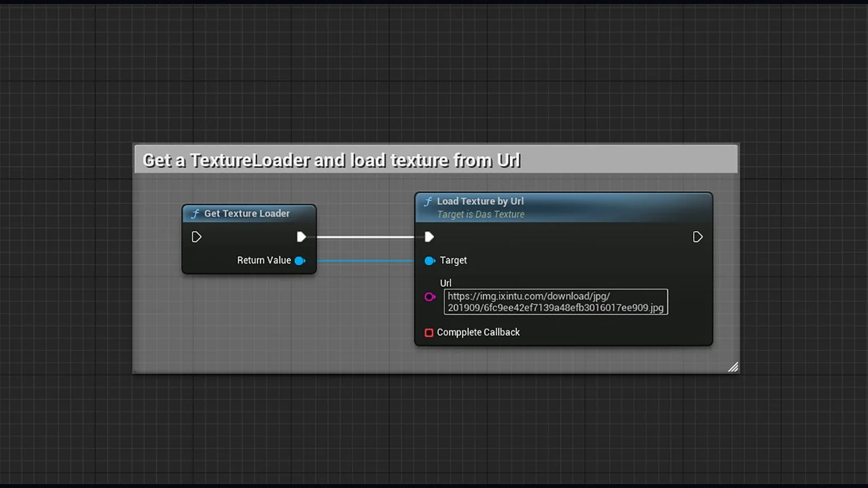Click the input execution pin on Get Texture Loader

197,237
